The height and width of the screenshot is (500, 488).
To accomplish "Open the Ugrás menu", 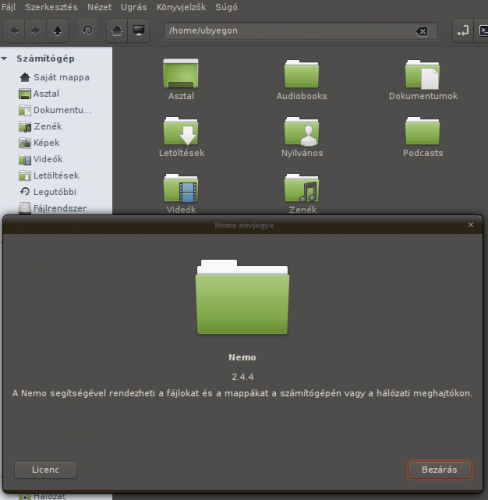I will (x=134, y=7).
